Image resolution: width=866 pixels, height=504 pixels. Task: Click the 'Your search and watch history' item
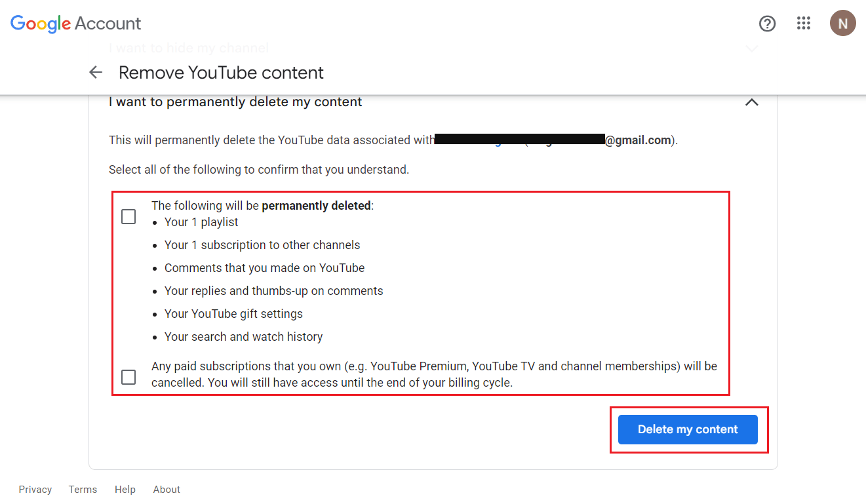244,337
